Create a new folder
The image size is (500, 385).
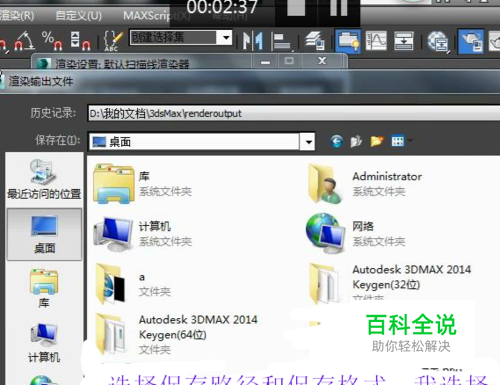pos(377,142)
